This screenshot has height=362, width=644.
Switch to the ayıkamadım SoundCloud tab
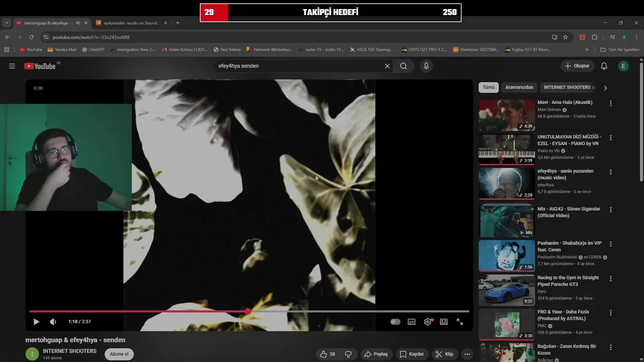click(x=131, y=23)
